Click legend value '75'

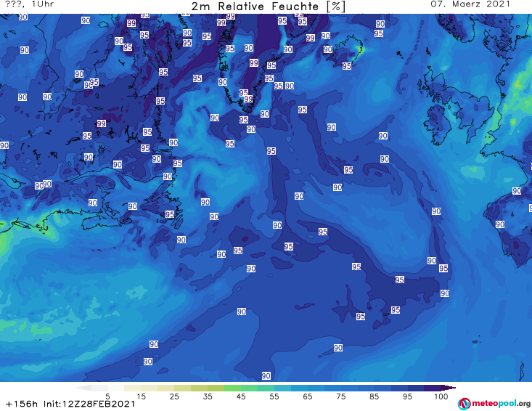tap(340, 396)
